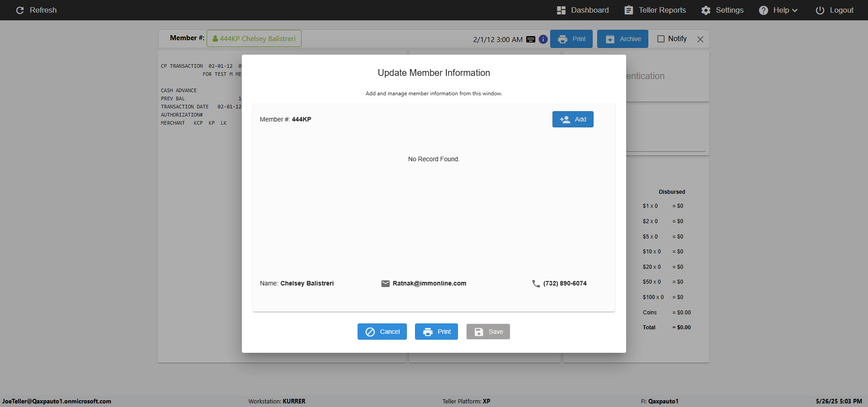Click the email envelope icon

385,284
